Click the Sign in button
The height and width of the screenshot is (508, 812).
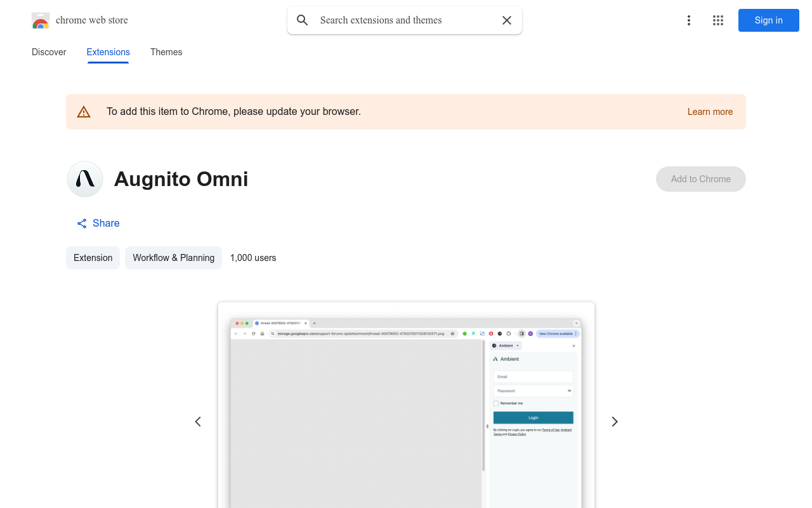click(x=768, y=20)
